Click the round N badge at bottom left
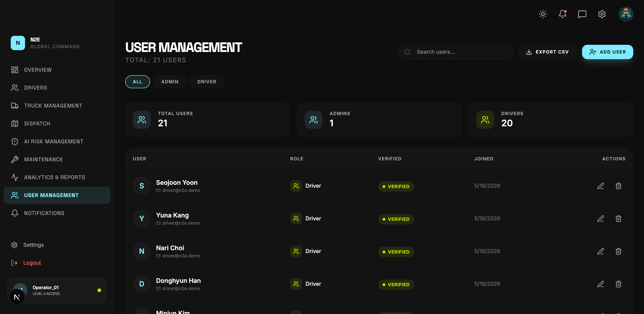The width and height of the screenshot is (644, 314). tap(17, 297)
